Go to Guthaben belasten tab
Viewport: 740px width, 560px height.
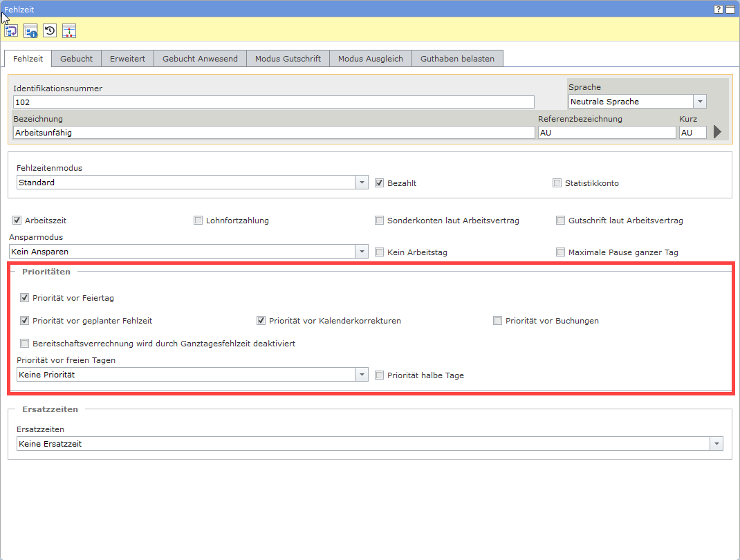click(x=457, y=59)
